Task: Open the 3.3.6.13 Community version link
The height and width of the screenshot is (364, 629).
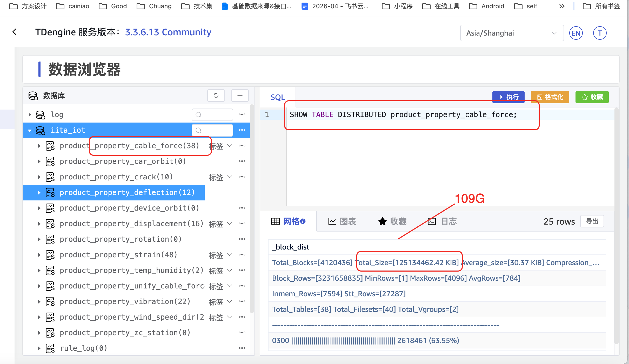Action: pos(168,32)
